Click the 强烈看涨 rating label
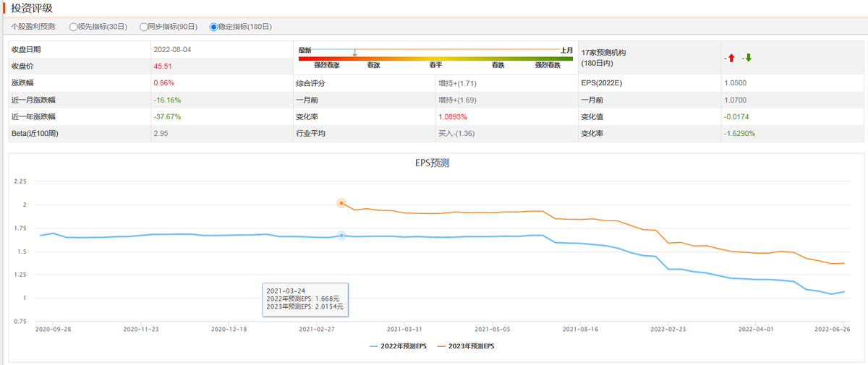 tap(326, 66)
